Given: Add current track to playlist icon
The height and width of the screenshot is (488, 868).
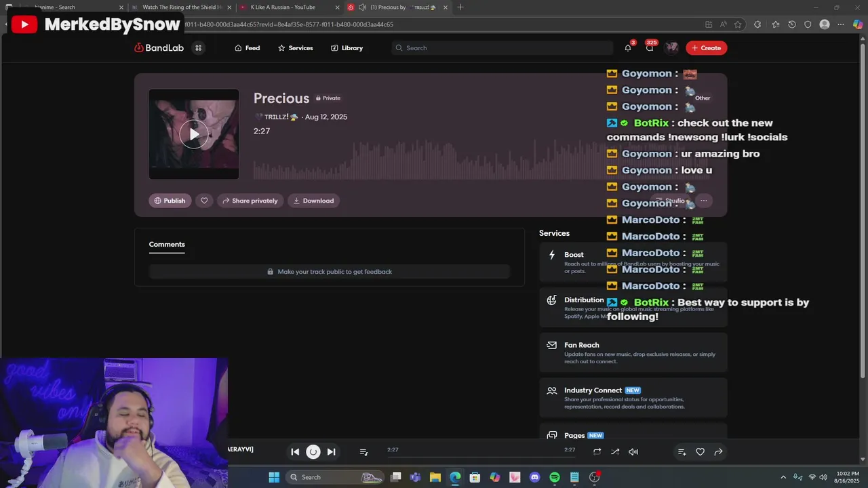Looking at the screenshot, I should [x=682, y=452].
